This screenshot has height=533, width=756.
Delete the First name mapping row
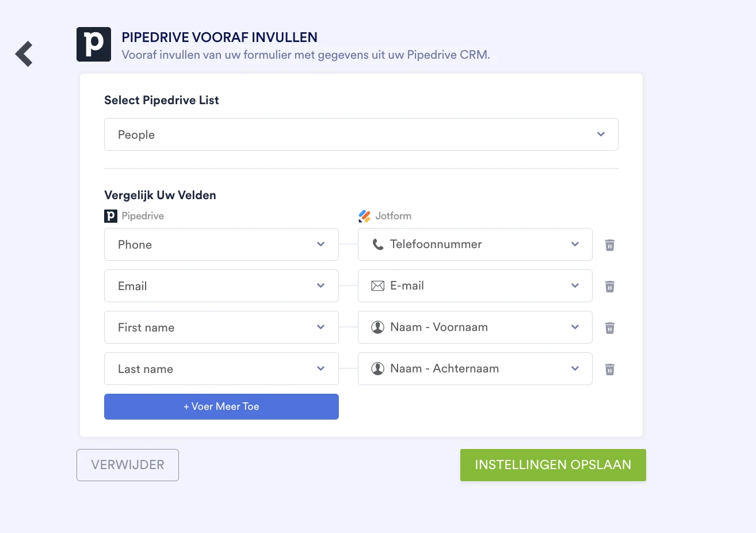(x=609, y=328)
